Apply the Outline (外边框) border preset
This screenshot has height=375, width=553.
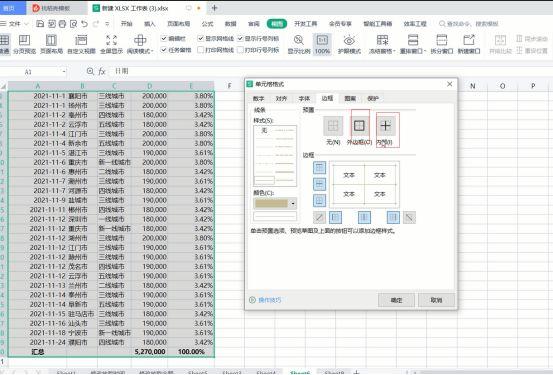point(359,126)
